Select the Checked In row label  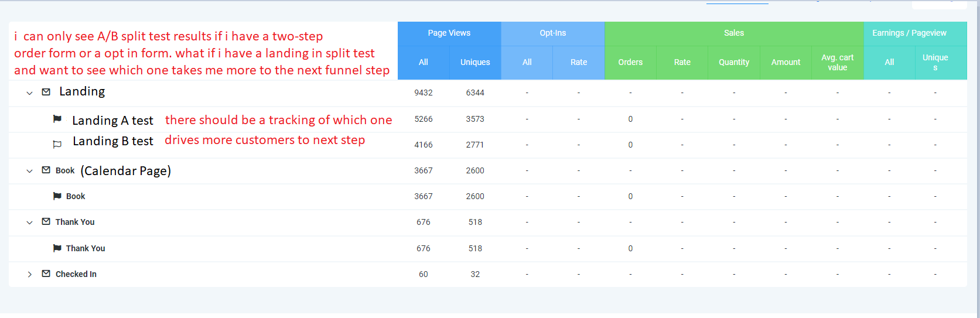pos(76,274)
